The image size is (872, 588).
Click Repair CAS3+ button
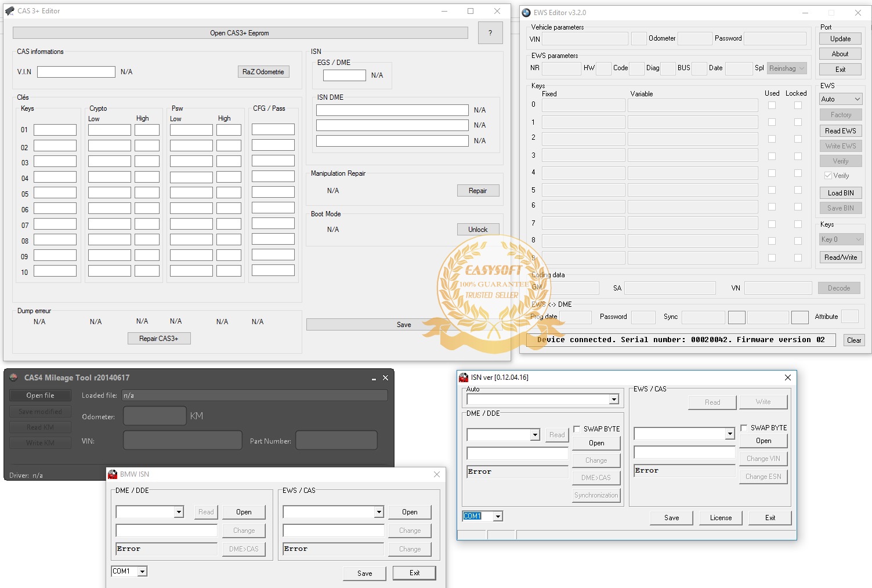[x=159, y=339]
